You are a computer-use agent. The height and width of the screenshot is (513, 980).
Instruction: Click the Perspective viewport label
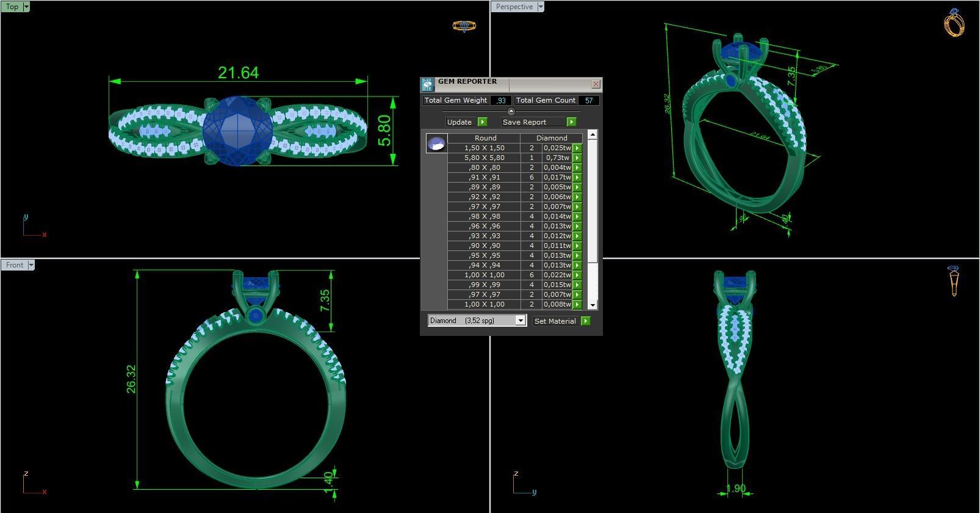[514, 7]
